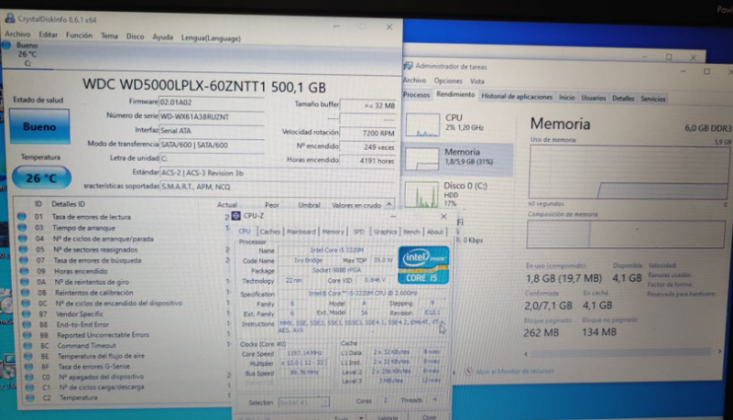This screenshot has width=733, height=420.
Task: Click status icon for B8 End-to-End Error
Action: tap(26, 324)
